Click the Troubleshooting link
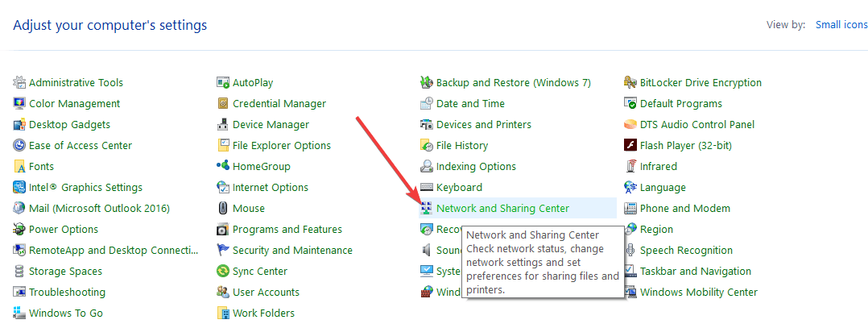868x328 pixels. (x=67, y=293)
